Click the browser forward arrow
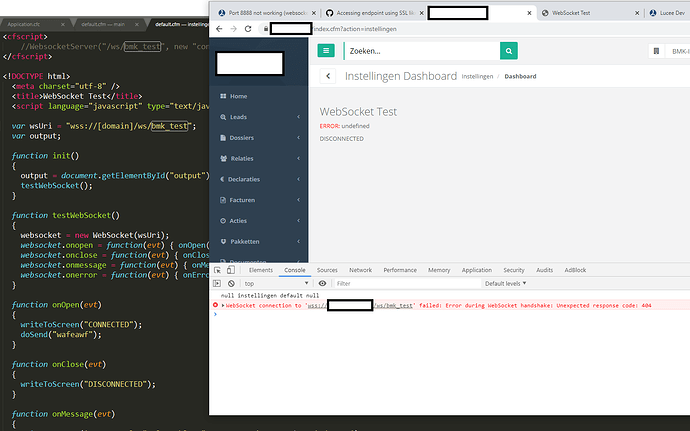Screen dimensions: 690x431 click(234, 29)
